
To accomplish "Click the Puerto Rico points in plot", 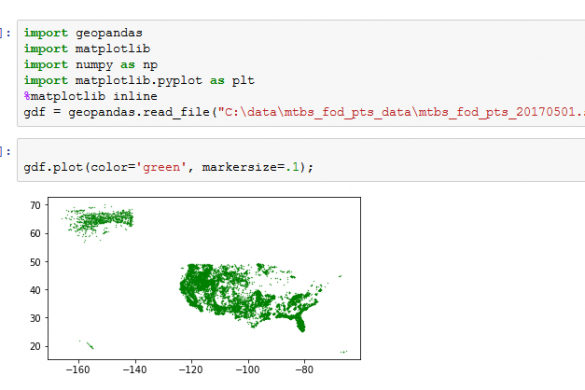I will pos(344,352).
